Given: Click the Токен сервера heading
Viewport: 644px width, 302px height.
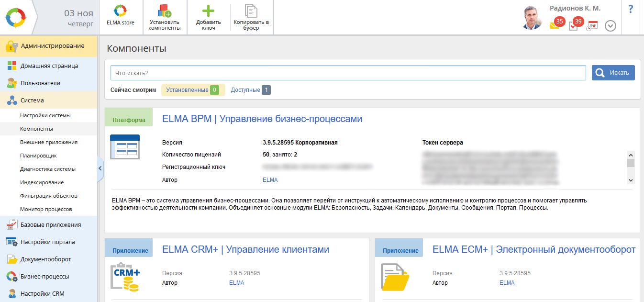Looking at the screenshot, I should click(443, 143).
